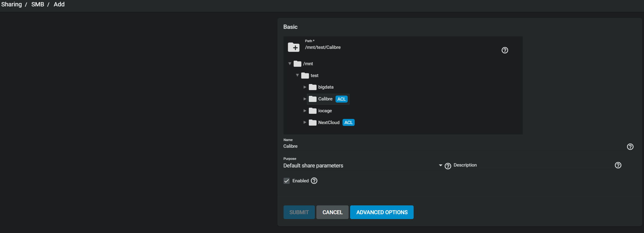Screen dimensions: 644x233
Task: Toggle the Enabled checkbox
Action: pos(287,181)
